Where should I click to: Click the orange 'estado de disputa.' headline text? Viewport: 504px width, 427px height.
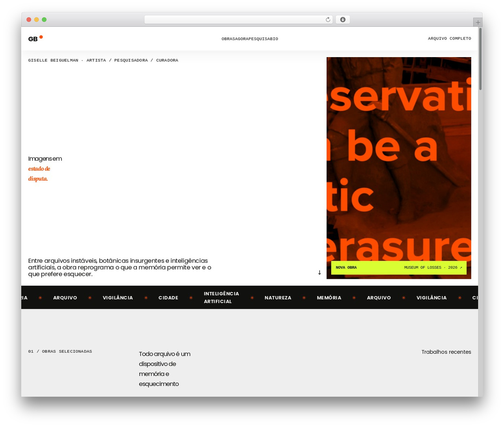pyautogui.click(x=39, y=174)
